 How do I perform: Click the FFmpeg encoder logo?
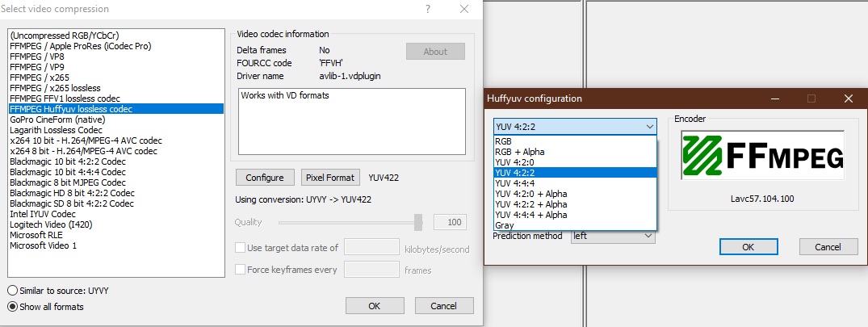coord(762,157)
